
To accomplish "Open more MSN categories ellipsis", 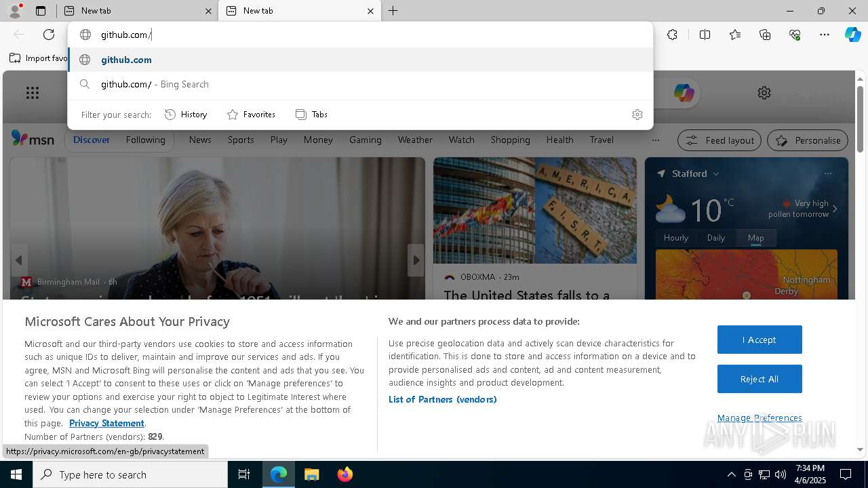I will click(x=655, y=140).
